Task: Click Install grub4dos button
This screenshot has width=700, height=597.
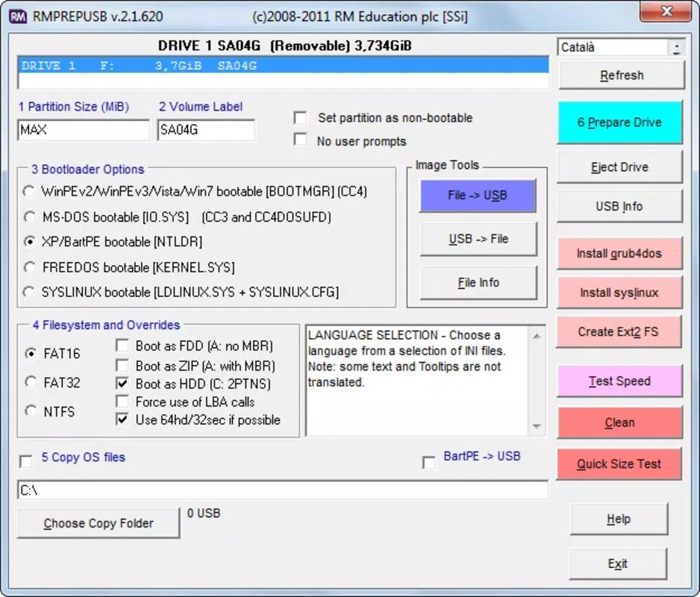Action: click(619, 253)
